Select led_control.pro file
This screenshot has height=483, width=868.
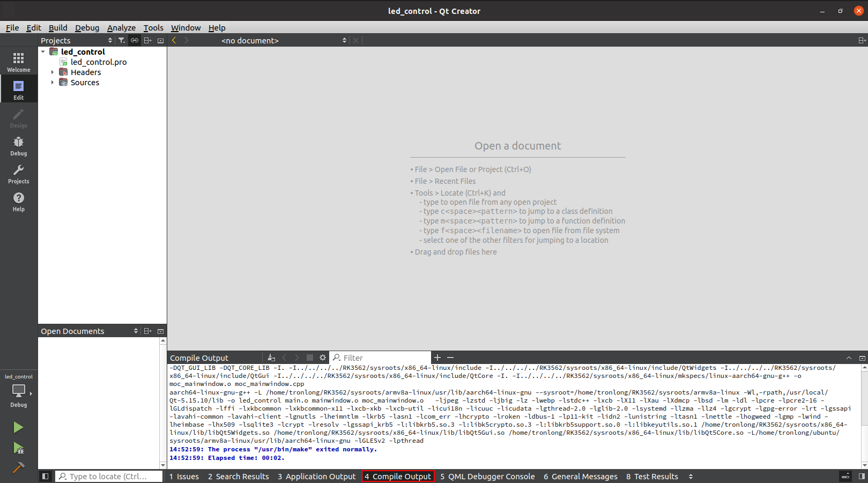coord(99,62)
